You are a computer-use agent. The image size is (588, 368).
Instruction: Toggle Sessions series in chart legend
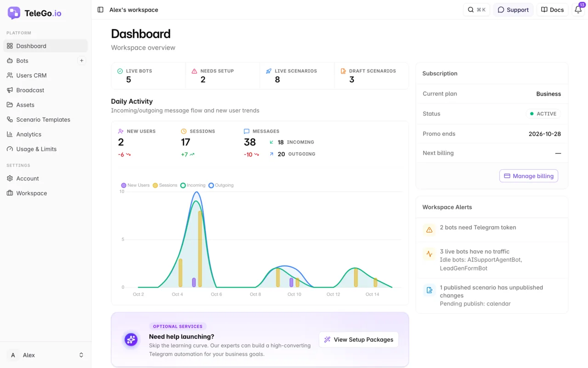165,185
